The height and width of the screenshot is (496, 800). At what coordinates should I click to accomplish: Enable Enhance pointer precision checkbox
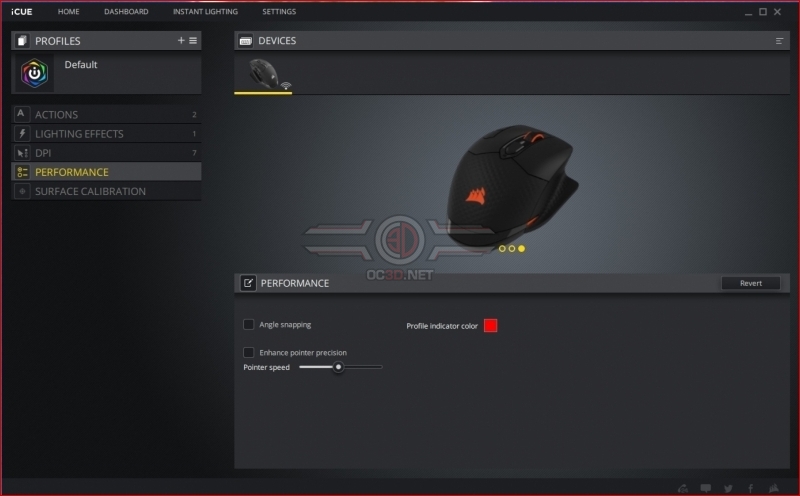tap(248, 353)
